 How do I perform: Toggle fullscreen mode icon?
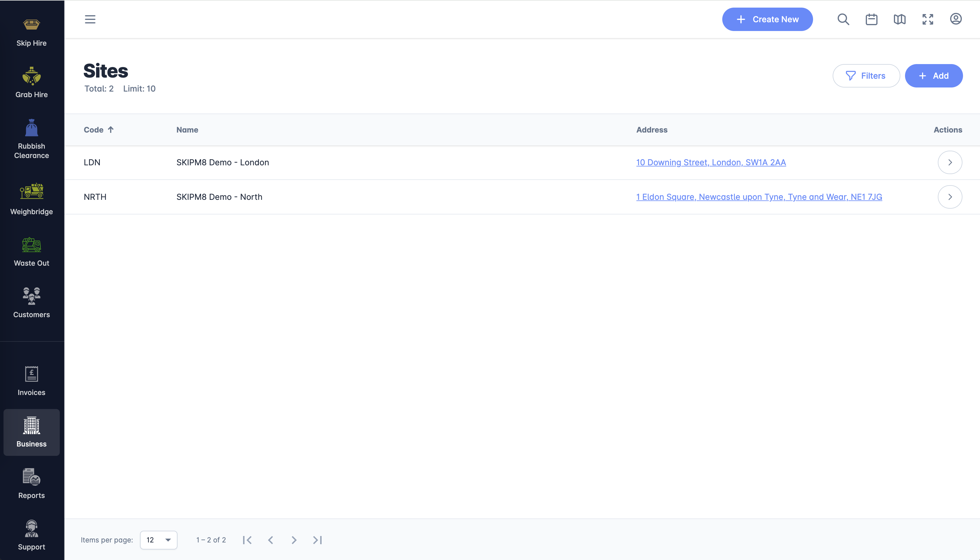928,19
